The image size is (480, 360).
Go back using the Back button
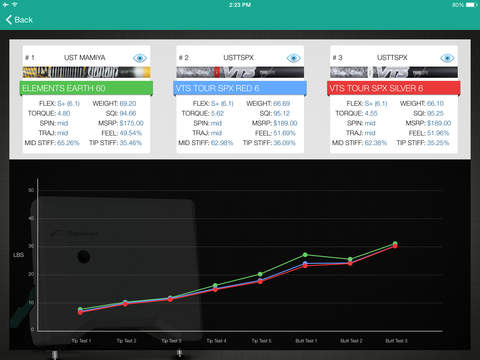(19, 20)
